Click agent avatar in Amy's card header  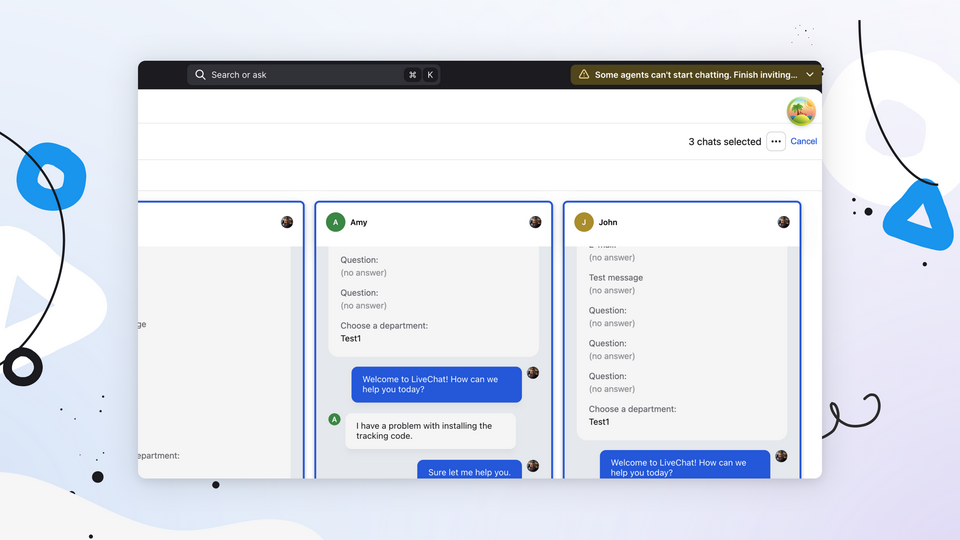(535, 222)
